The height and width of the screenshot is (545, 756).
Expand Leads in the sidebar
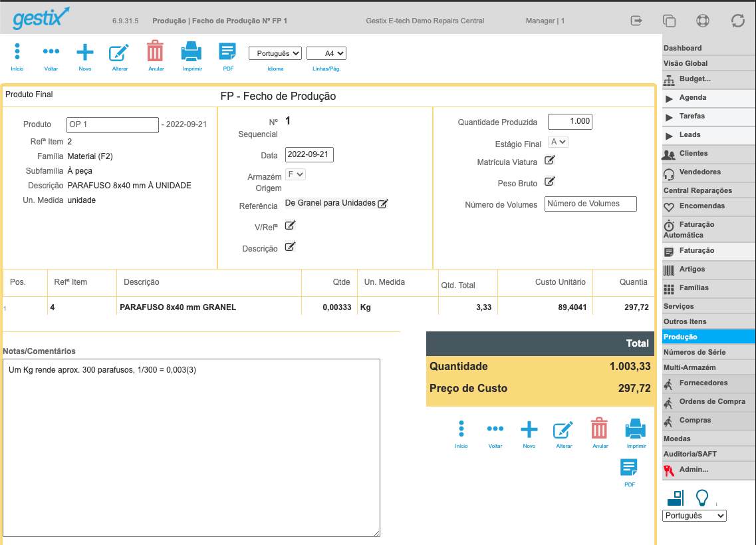point(709,135)
